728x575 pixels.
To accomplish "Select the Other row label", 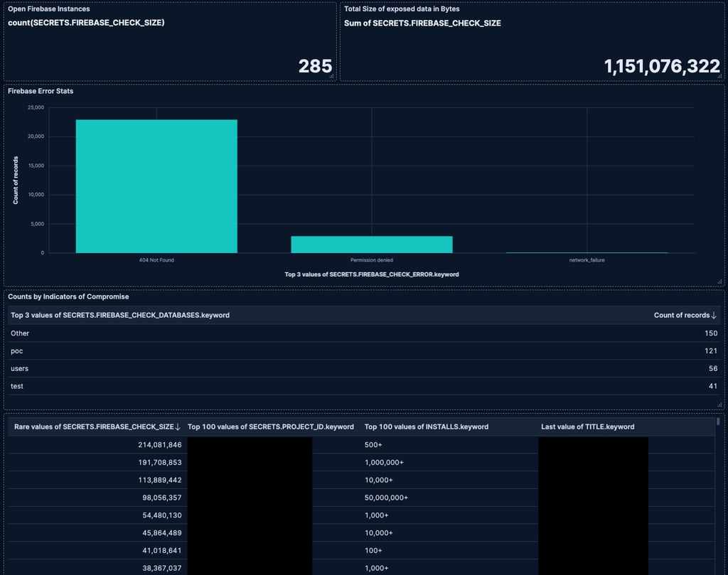I will [x=20, y=333].
